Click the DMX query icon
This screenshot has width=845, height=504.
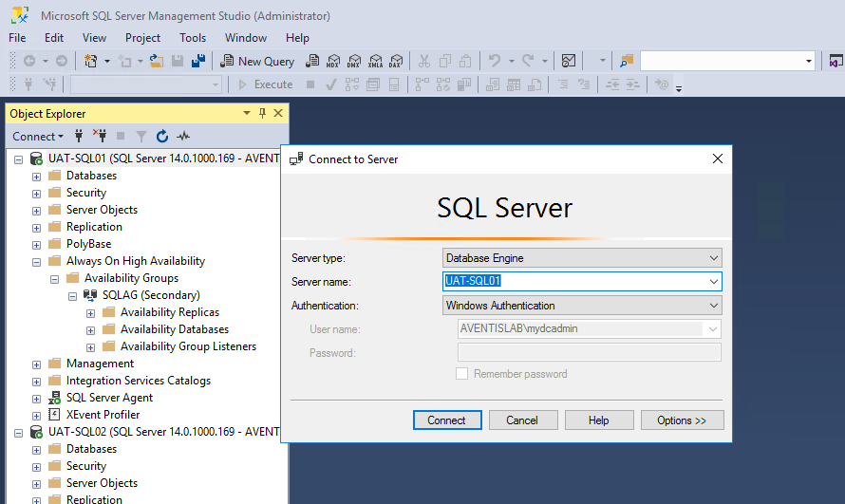click(x=354, y=62)
